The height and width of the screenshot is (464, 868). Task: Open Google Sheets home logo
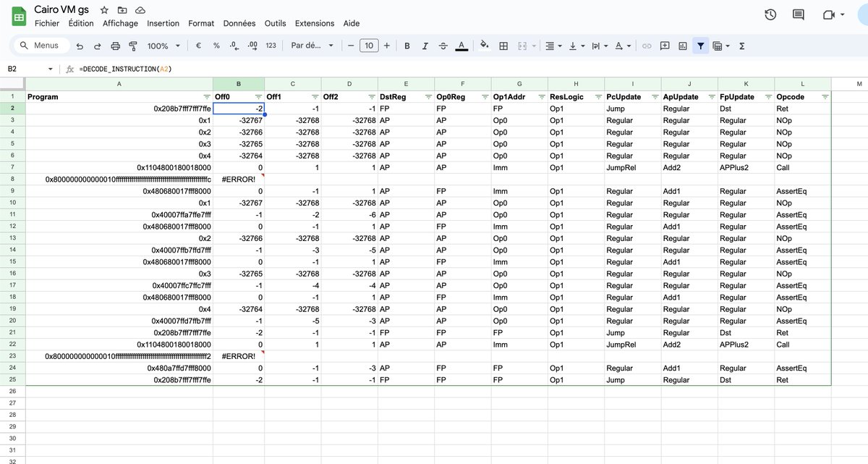click(x=19, y=16)
